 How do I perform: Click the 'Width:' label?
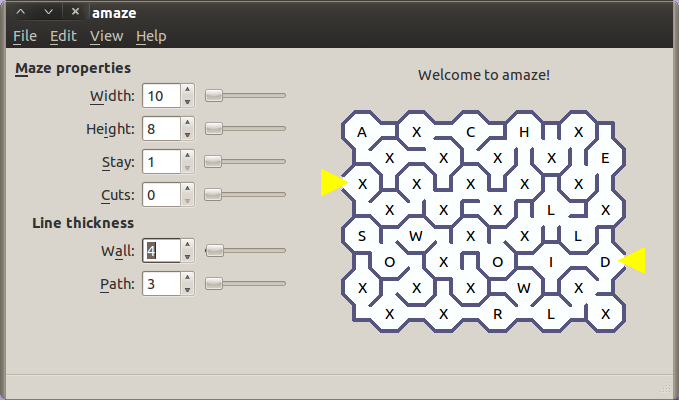coord(113,96)
